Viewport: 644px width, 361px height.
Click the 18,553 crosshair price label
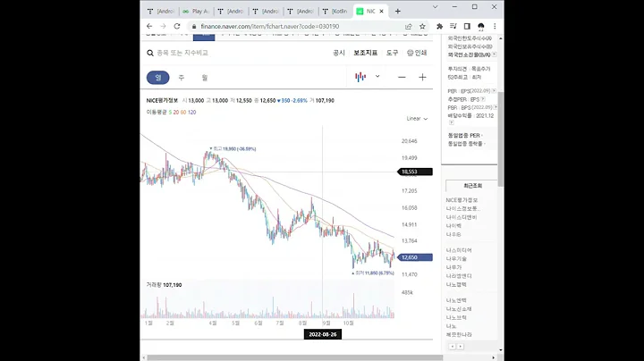pos(415,172)
